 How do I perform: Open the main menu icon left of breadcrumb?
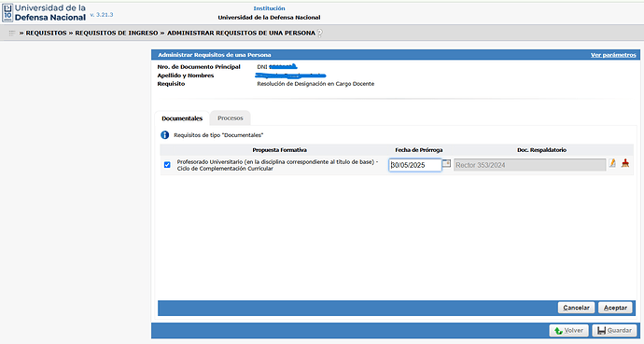(12, 34)
